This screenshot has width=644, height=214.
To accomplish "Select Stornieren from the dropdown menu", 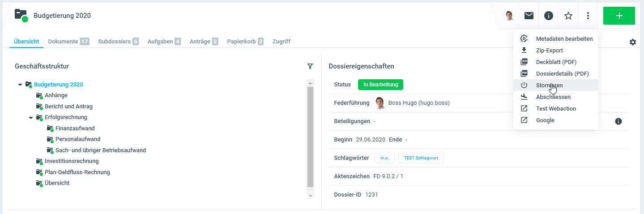I will tap(549, 85).
